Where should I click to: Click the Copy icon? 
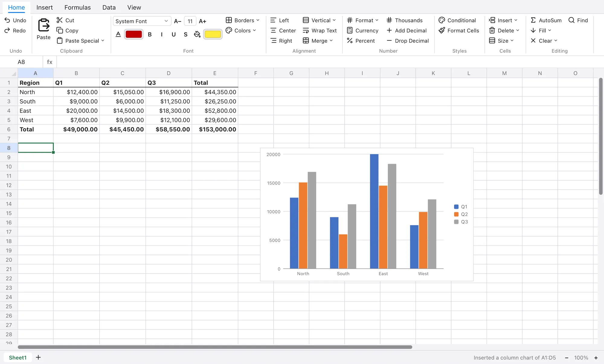click(x=59, y=30)
